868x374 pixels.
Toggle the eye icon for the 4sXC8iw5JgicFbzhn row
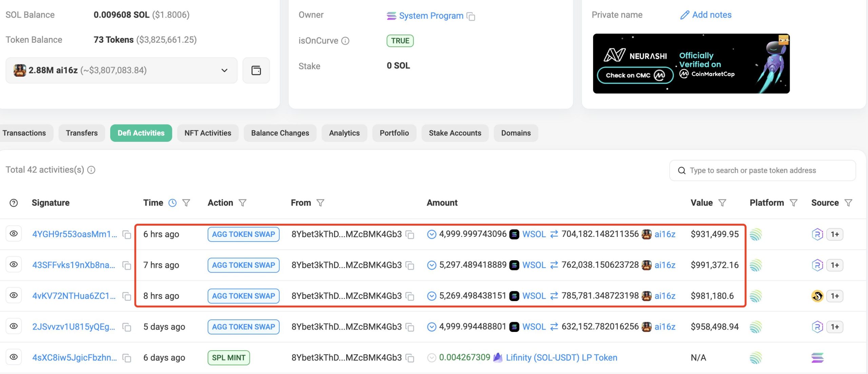[x=14, y=357]
